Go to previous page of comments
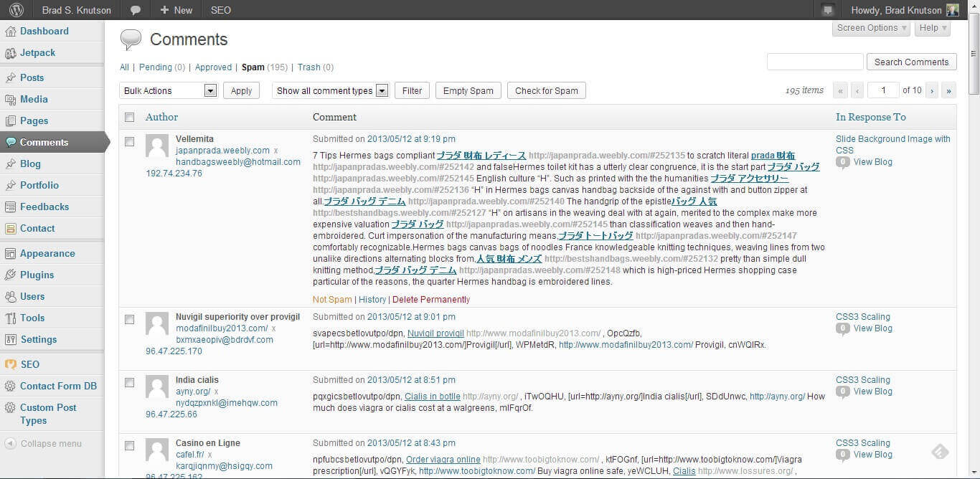Screen dimensions: 980x479 [857, 90]
